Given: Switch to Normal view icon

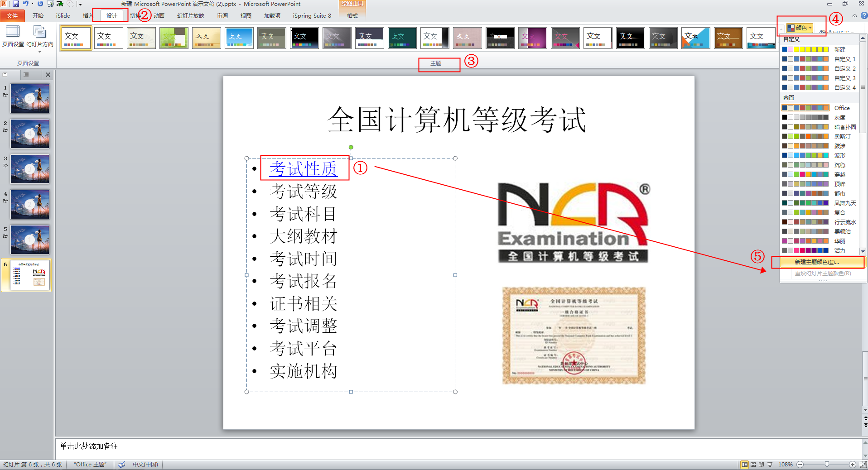Looking at the screenshot, I should [x=744, y=465].
